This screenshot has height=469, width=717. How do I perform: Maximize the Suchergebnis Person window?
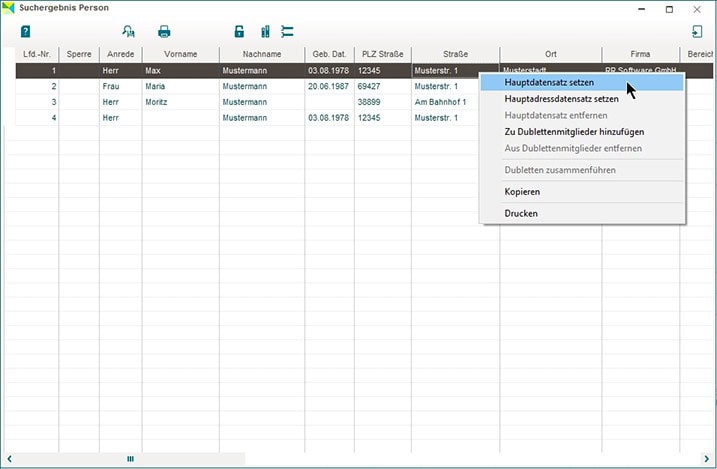click(669, 9)
